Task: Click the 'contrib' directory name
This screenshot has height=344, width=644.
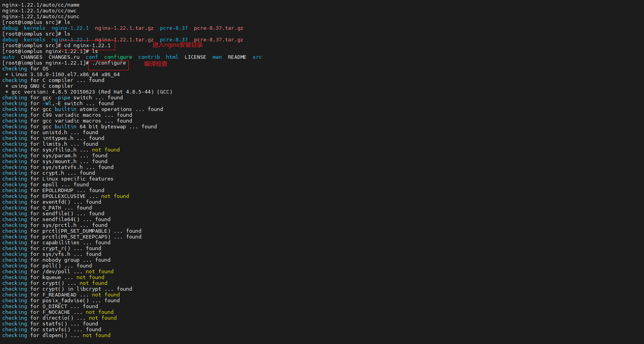Action: 149,57
